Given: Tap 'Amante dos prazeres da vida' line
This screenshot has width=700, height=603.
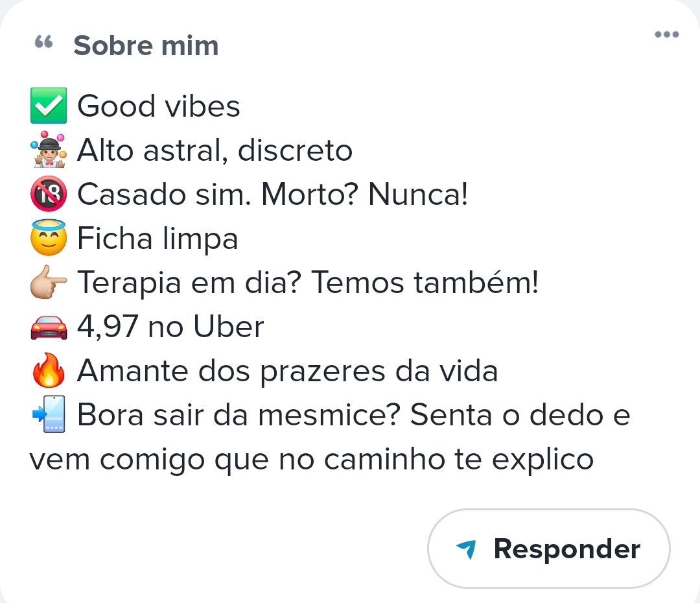Looking at the screenshot, I should click(x=287, y=372).
